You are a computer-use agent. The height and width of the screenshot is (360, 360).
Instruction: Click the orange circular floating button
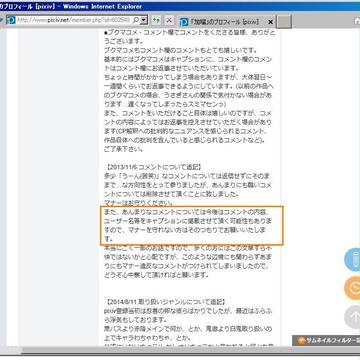point(353,288)
